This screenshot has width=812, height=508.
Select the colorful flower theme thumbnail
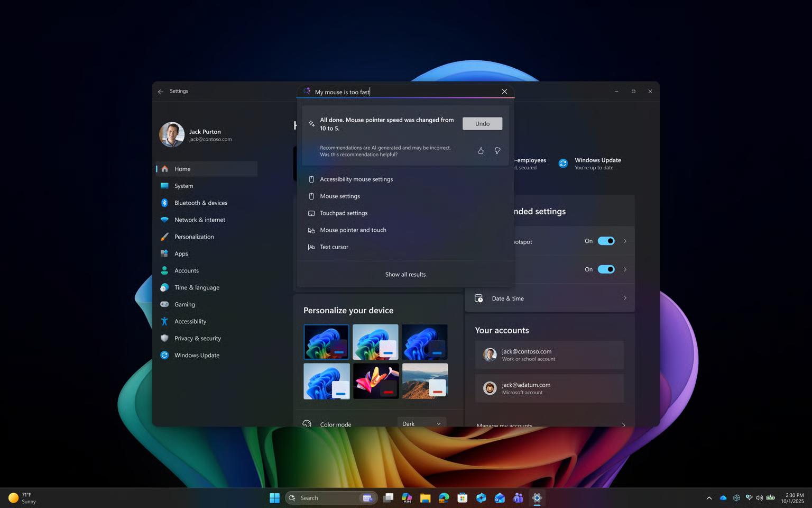tap(375, 381)
